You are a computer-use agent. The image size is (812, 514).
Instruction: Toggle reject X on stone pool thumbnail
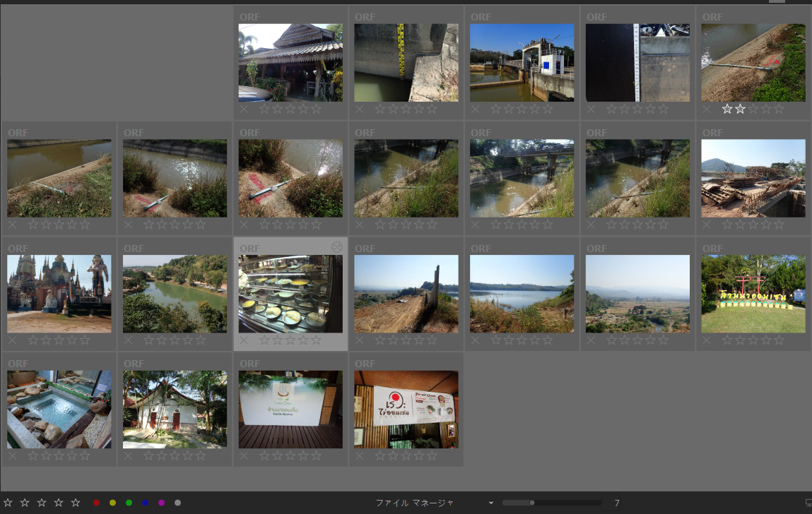click(x=13, y=456)
